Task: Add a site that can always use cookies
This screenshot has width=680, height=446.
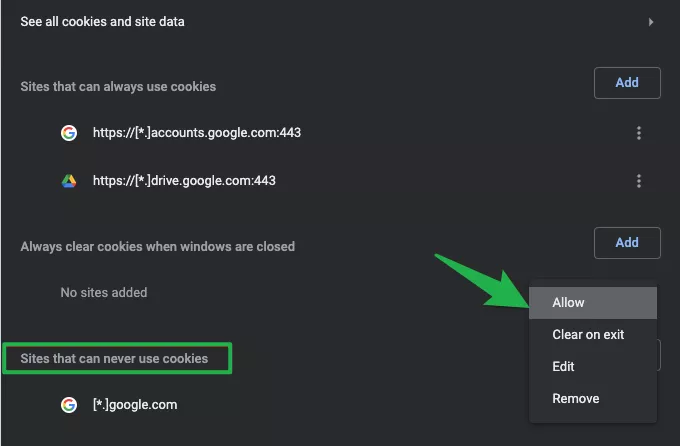Action: pyautogui.click(x=627, y=83)
